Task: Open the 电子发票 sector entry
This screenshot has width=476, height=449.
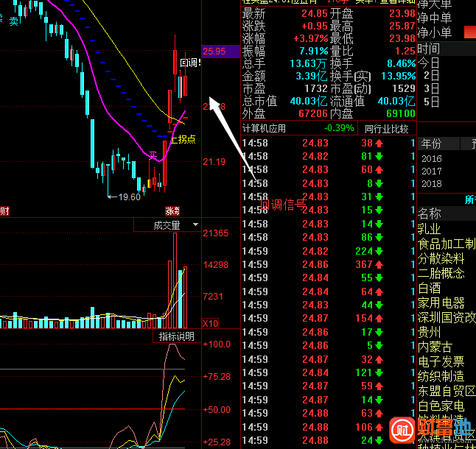Action: (x=441, y=361)
